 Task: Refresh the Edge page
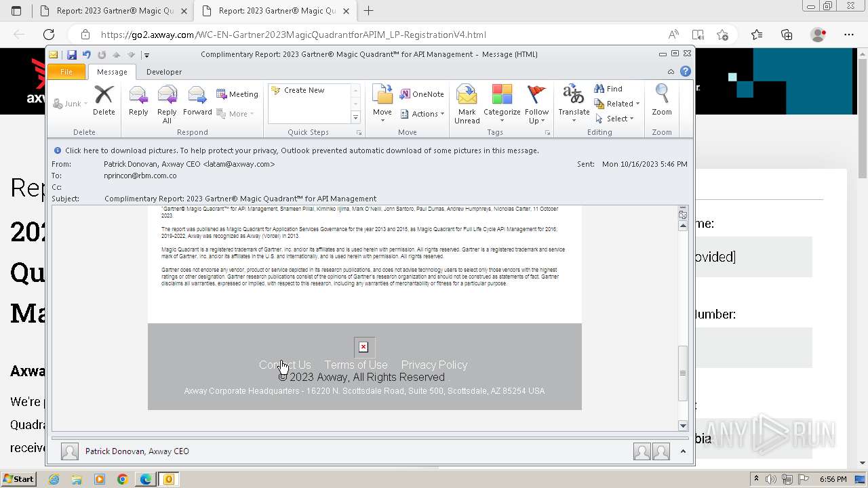click(x=49, y=35)
